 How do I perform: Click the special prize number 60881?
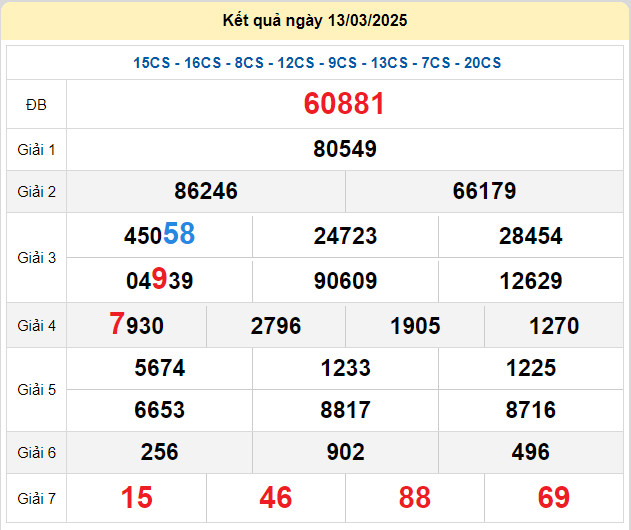(344, 104)
